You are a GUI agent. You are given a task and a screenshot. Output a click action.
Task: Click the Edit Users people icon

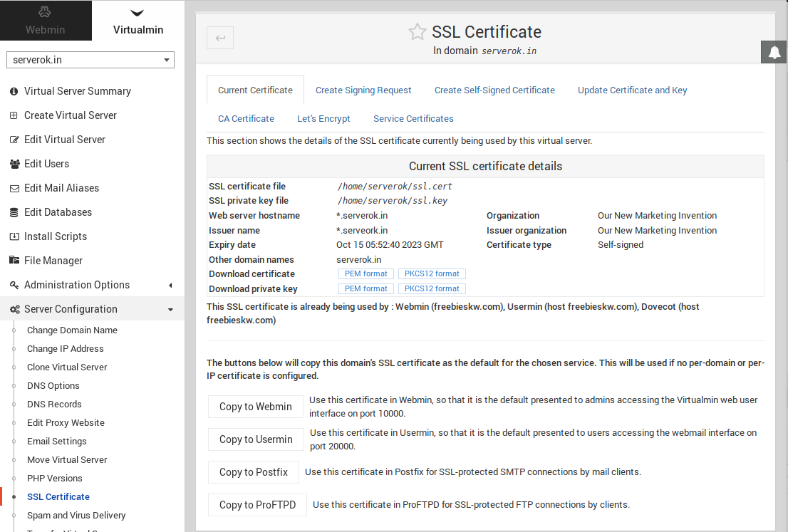pyautogui.click(x=14, y=163)
